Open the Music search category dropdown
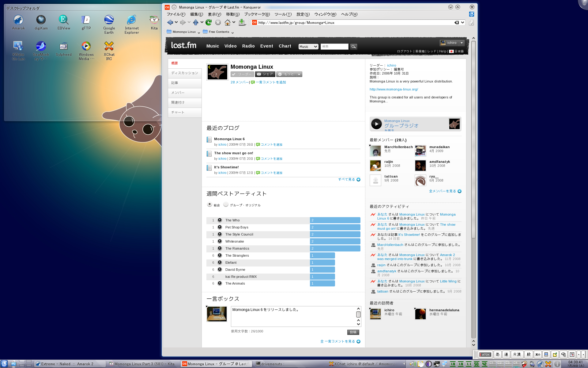Screen dimensions: 588x368 [x=308, y=47]
